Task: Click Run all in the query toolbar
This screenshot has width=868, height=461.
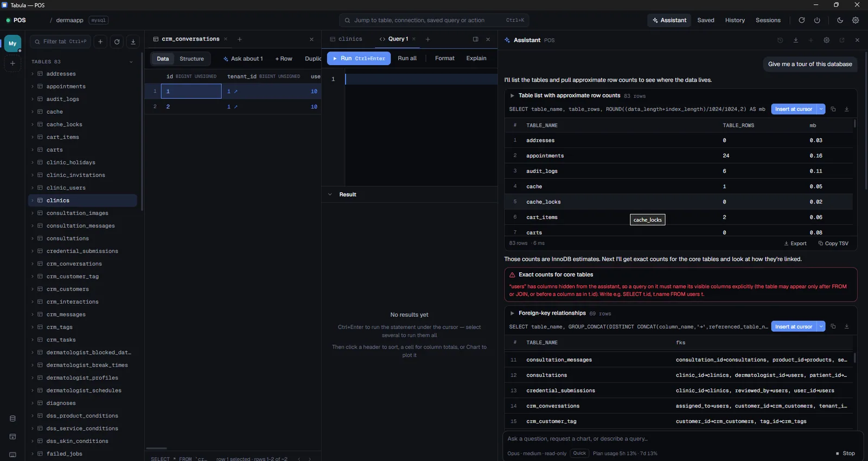Action: [407, 59]
